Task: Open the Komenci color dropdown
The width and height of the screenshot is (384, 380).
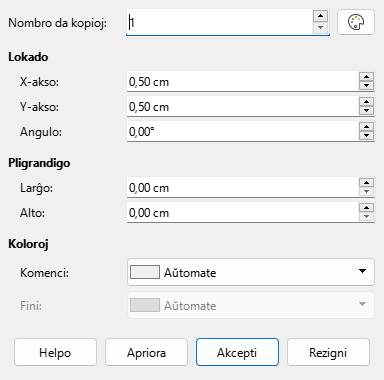Action: click(x=251, y=272)
